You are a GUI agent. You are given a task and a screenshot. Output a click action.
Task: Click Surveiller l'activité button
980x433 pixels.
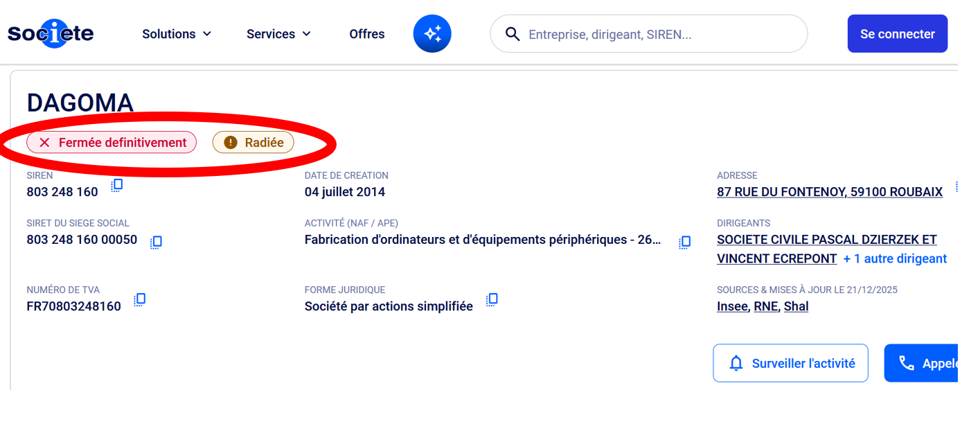[x=790, y=363]
